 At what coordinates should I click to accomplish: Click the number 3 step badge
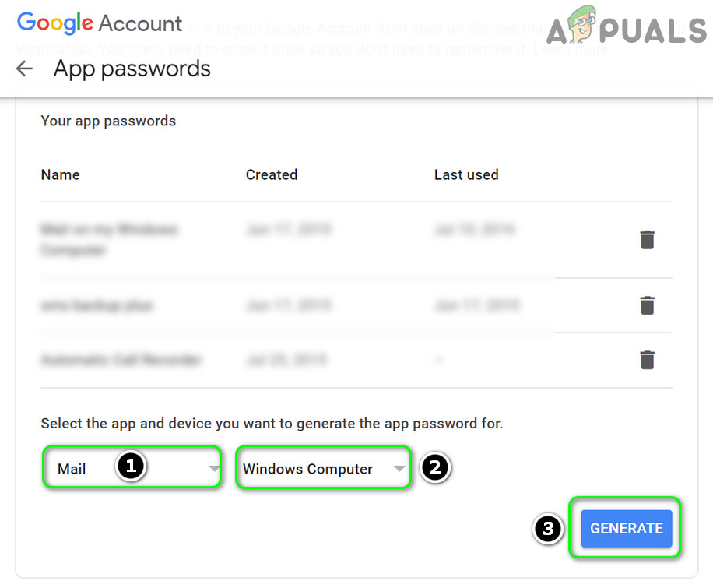(549, 529)
